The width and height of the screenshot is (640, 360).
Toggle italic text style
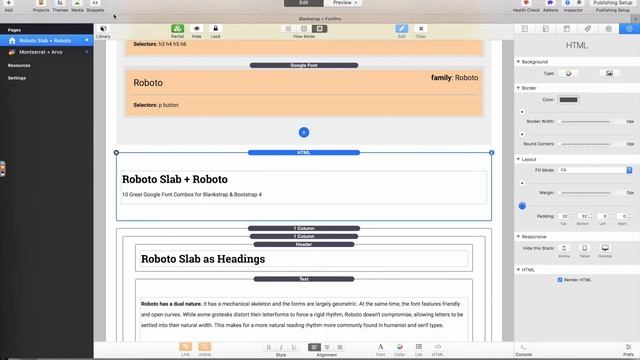pos(281,347)
